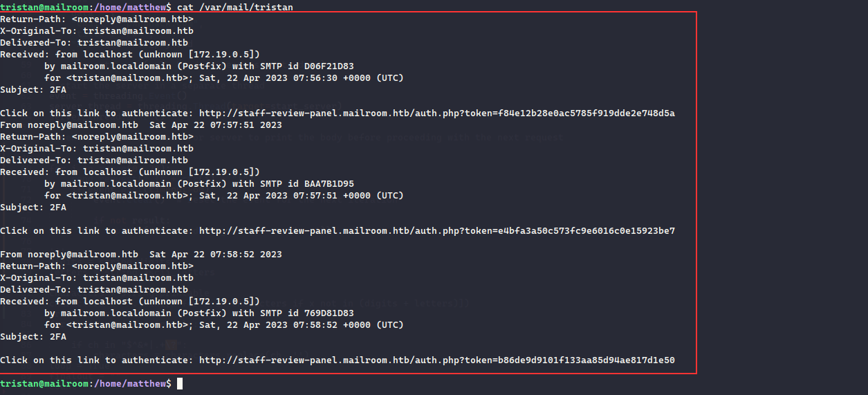Click the first Received from localhost 172.19.0.5 line

pyautogui.click(x=130, y=54)
